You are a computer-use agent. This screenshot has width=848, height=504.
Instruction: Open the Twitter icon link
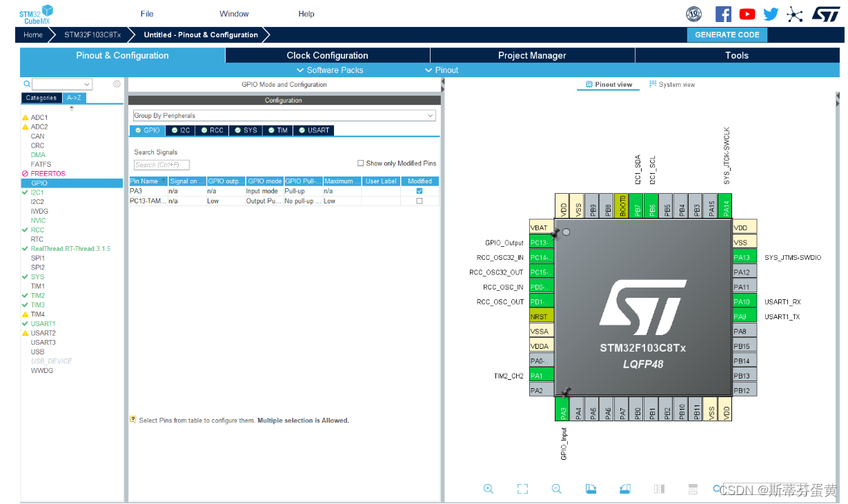pos(771,14)
